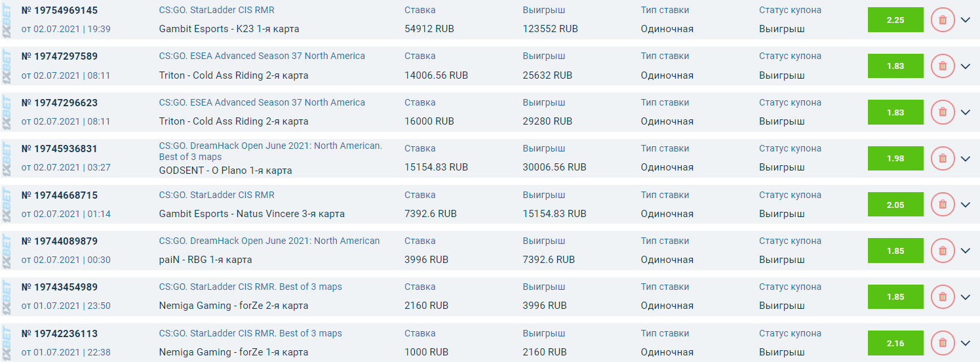Delete the 1000 RUB Nemiga Gaming bet
The image size is (980, 362).
tap(943, 343)
